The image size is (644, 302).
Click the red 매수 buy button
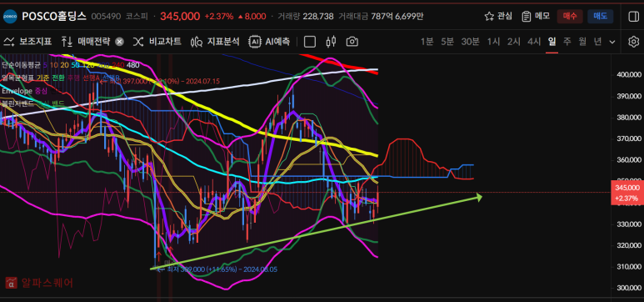pyautogui.click(x=570, y=17)
